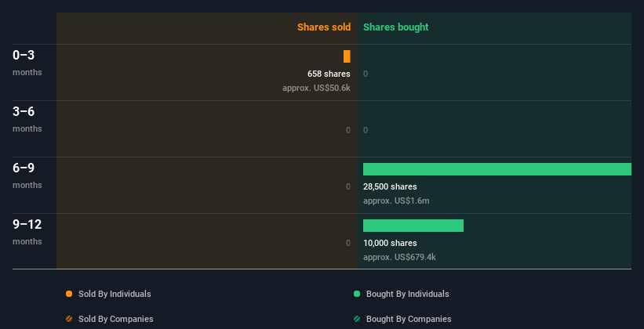Select the 0–3 months row label
Viewport: 644px width, 329px height.
(27, 63)
